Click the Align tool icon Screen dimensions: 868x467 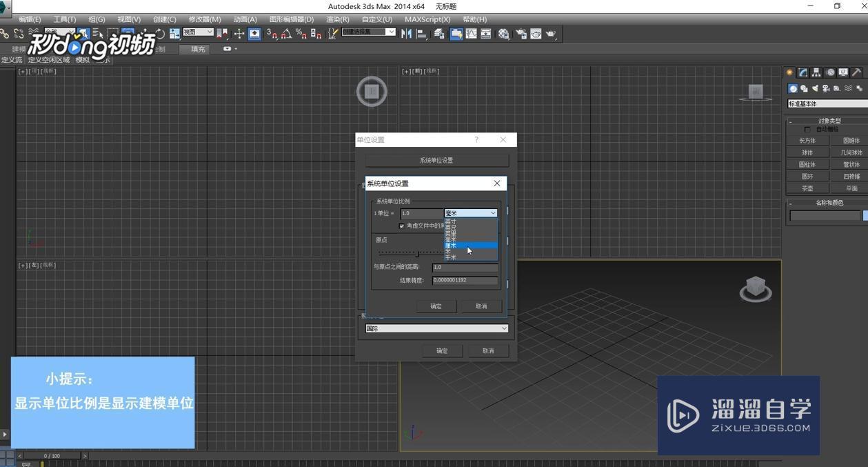click(421, 33)
